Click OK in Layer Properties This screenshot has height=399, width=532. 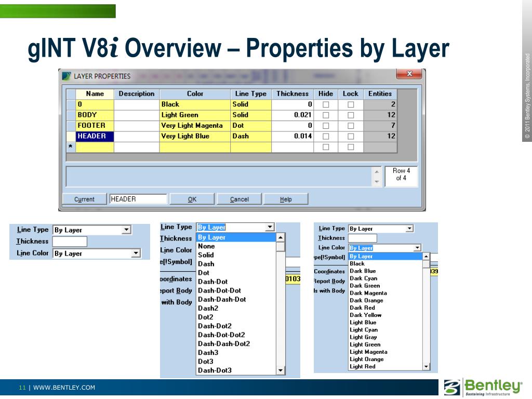click(192, 199)
